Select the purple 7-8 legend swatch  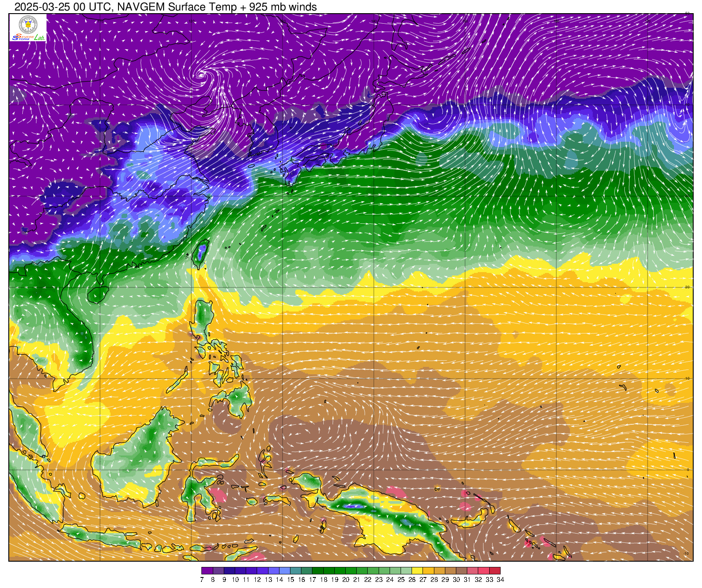207,571
